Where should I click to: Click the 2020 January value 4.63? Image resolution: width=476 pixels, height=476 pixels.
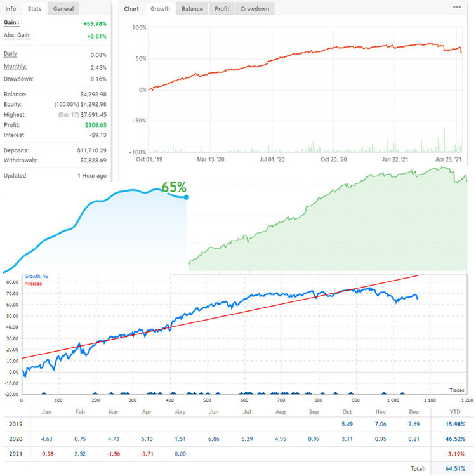coord(46,439)
